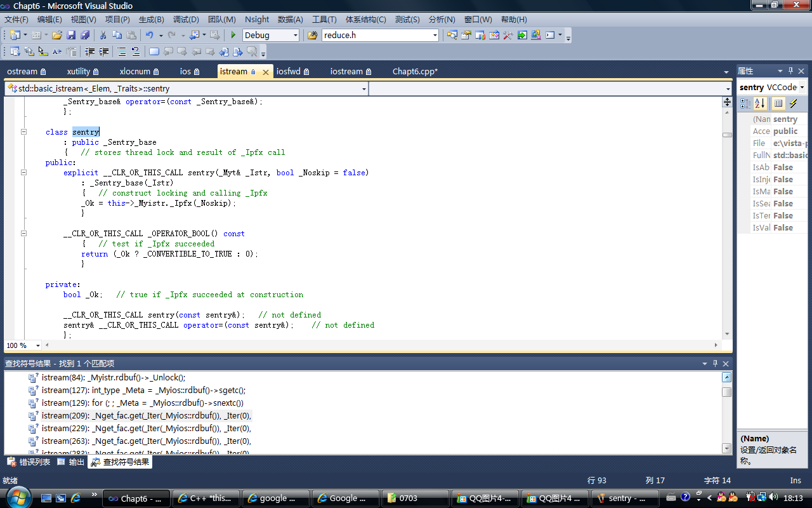The image size is (812, 508).
Task: Open a file using the Open folder icon
Action: (x=57, y=35)
